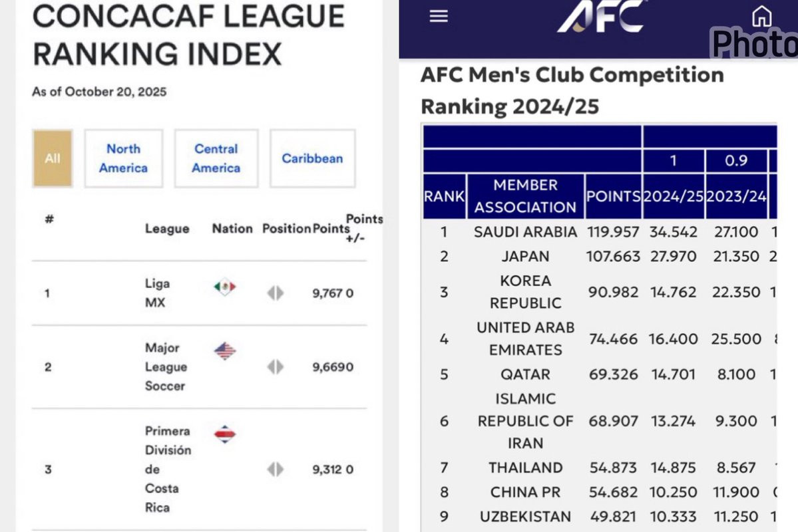Click the AFC logo in header
Viewport: 798px width, 532px height.
602,16
